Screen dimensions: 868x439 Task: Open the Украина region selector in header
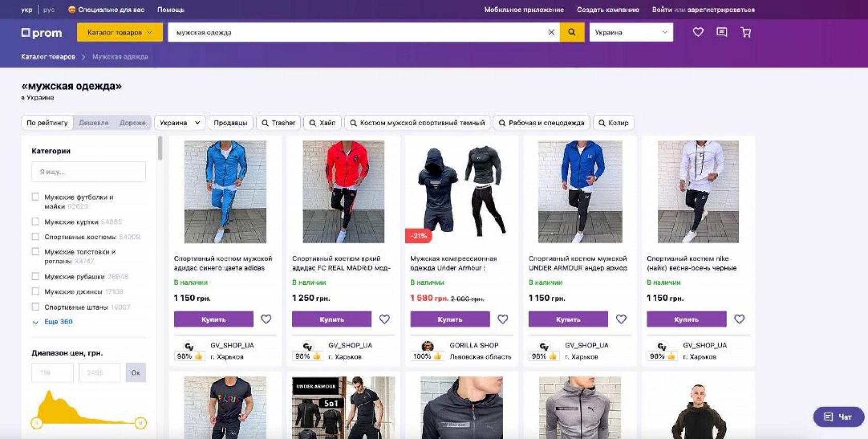[631, 32]
